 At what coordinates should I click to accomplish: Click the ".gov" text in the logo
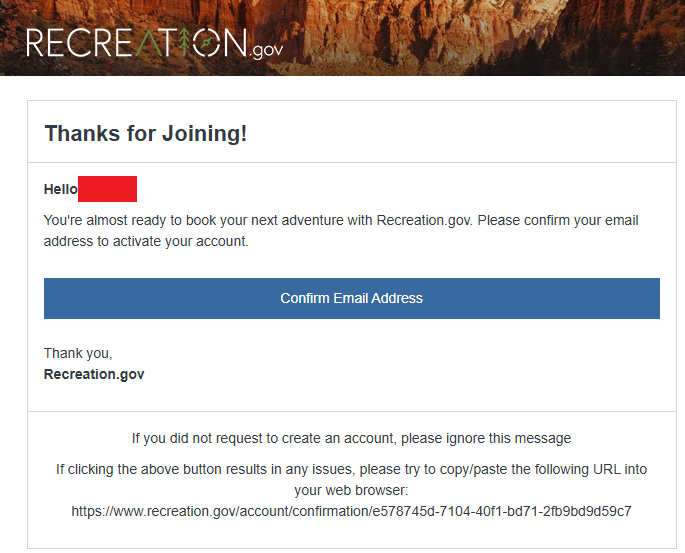266,50
